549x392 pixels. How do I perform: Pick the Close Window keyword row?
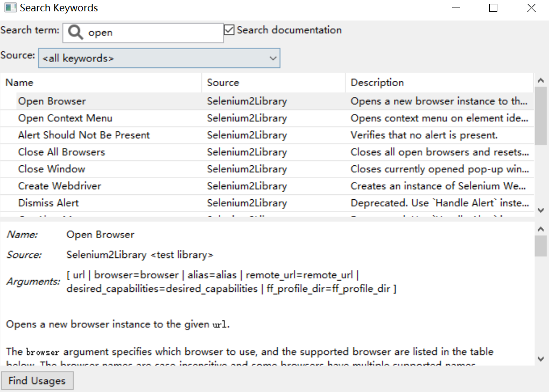(x=52, y=169)
